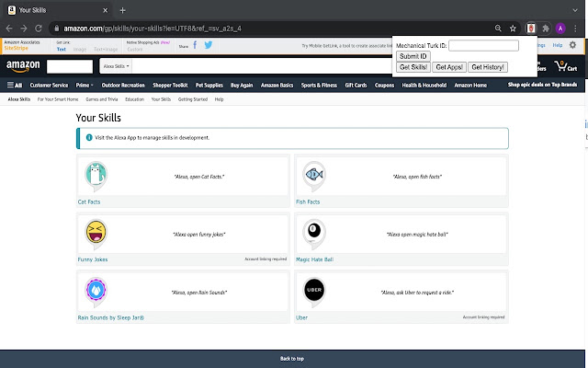Reload the page with the refresh icon
588x368 pixels.
pos(39,29)
